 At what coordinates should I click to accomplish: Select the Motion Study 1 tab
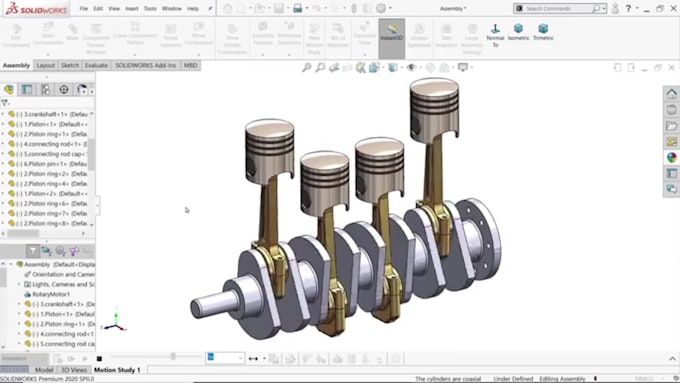click(117, 370)
